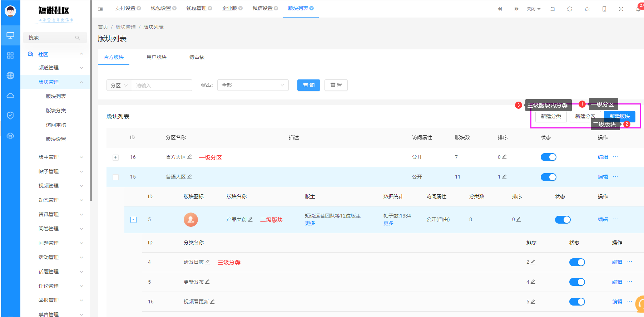Expand 版主管理 in the side menu

[x=56, y=157]
